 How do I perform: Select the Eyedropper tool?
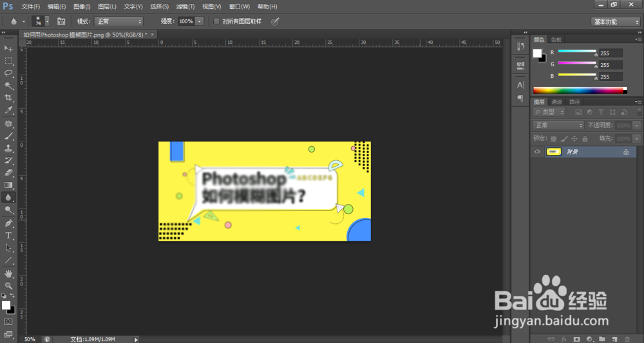point(8,110)
